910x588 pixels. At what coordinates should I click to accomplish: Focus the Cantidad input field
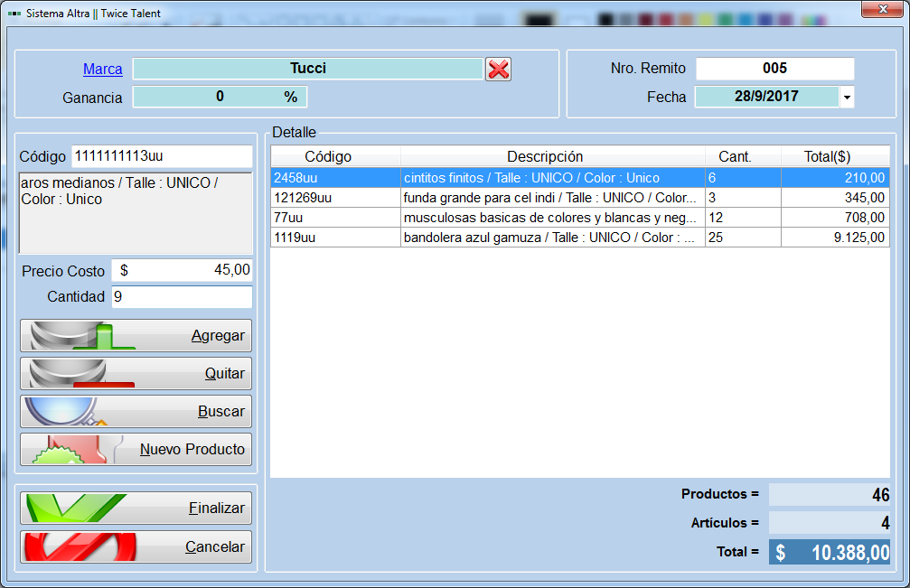182,297
